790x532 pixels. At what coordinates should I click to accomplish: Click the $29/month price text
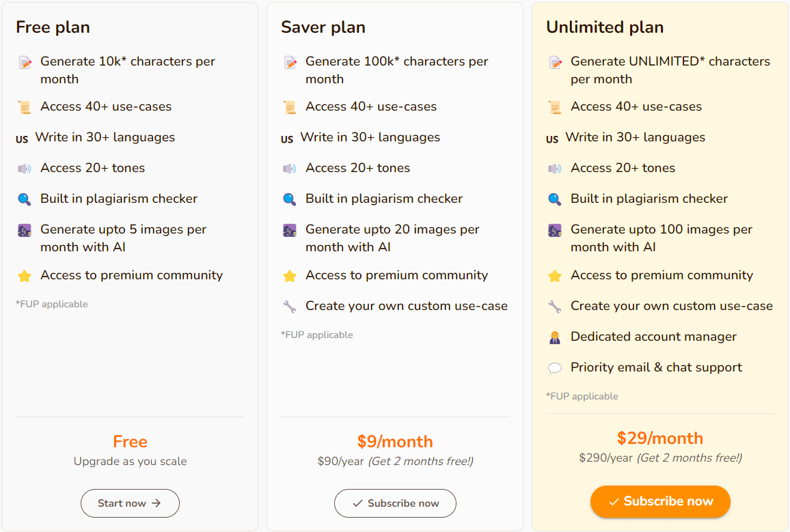pyautogui.click(x=660, y=438)
